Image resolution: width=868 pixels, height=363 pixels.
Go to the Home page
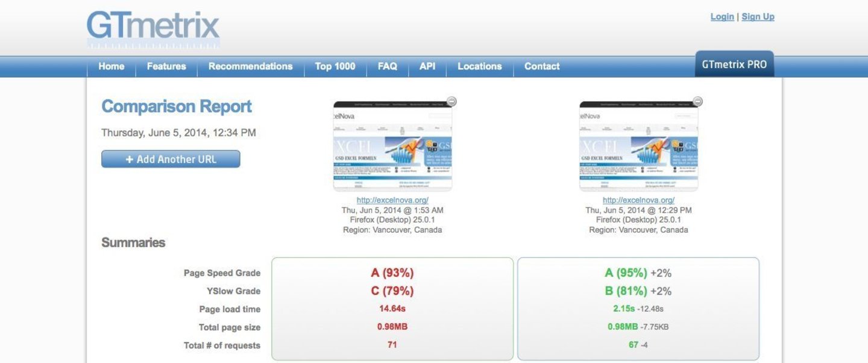[x=112, y=66]
